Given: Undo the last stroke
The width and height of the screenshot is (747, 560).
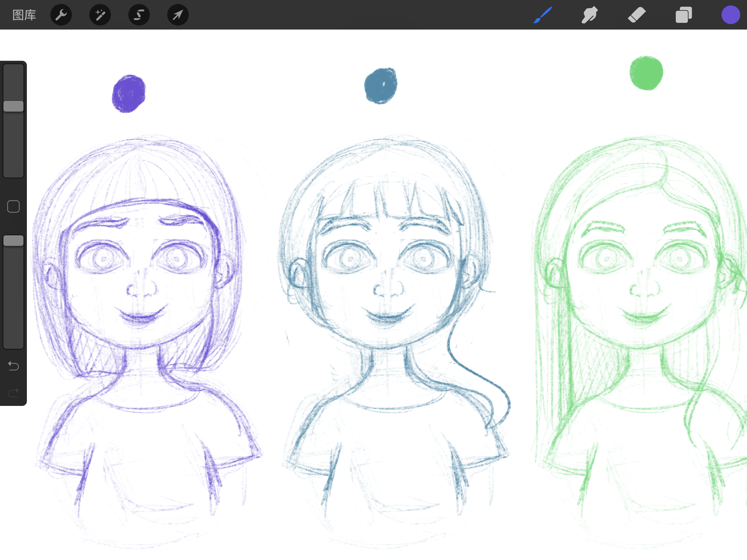Looking at the screenshot, I should [13, 366].
